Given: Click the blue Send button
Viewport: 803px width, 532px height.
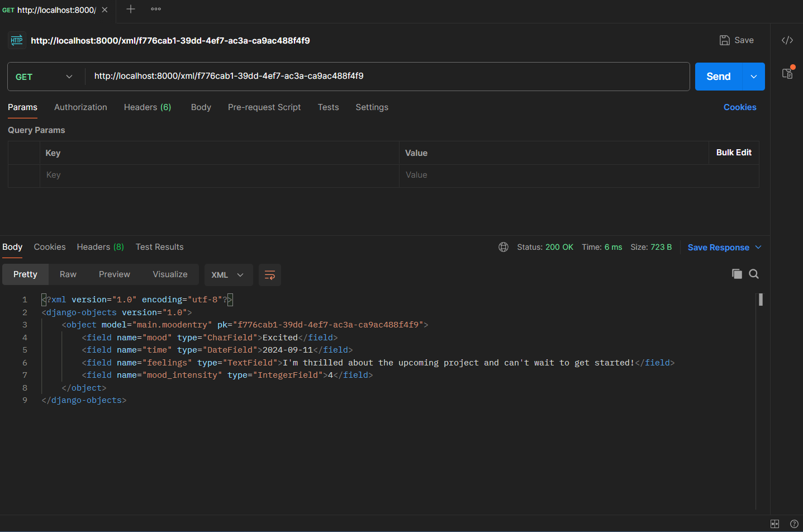Looking at the screenshot, I should 719,77.
